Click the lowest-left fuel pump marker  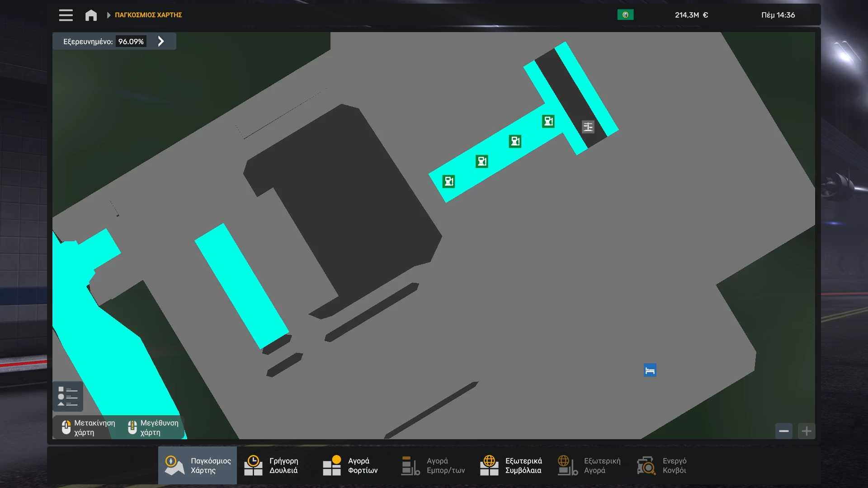[x=448, y=182]
